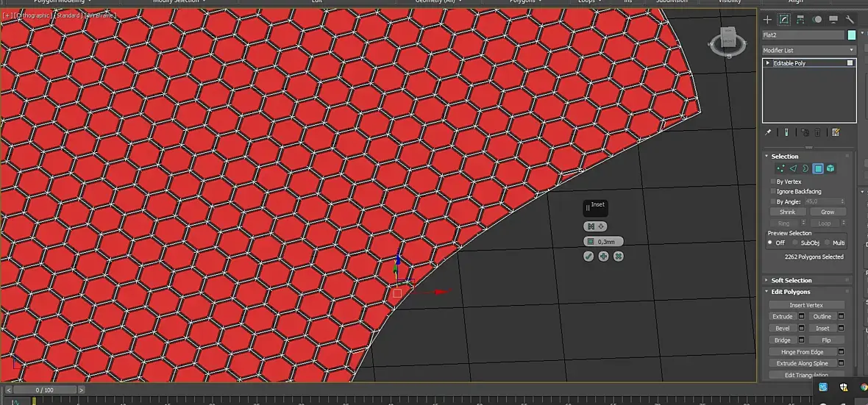Open Extrude Along Spline settings box
Viewport: 868px width, 405px height.
[841, 364]
